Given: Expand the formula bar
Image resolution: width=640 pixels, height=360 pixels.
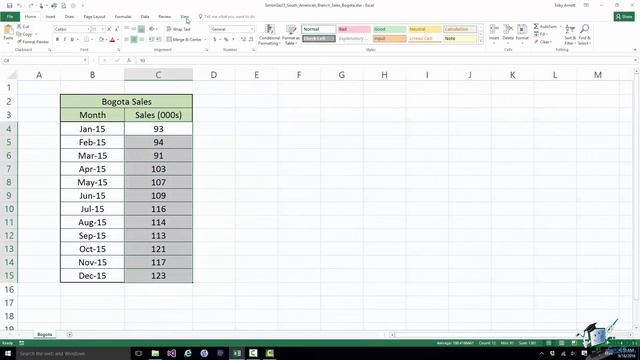Looking at the screenshot, I should point(636,60).
